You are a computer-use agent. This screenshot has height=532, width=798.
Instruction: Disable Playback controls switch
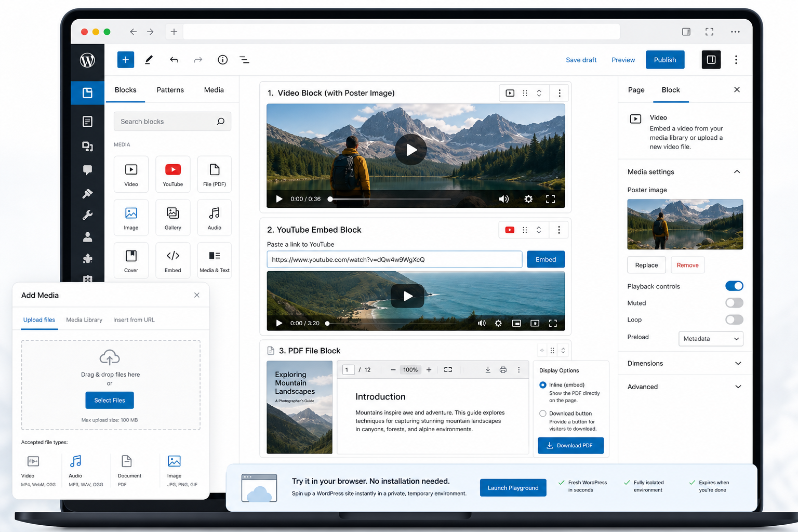click(734, 286)
